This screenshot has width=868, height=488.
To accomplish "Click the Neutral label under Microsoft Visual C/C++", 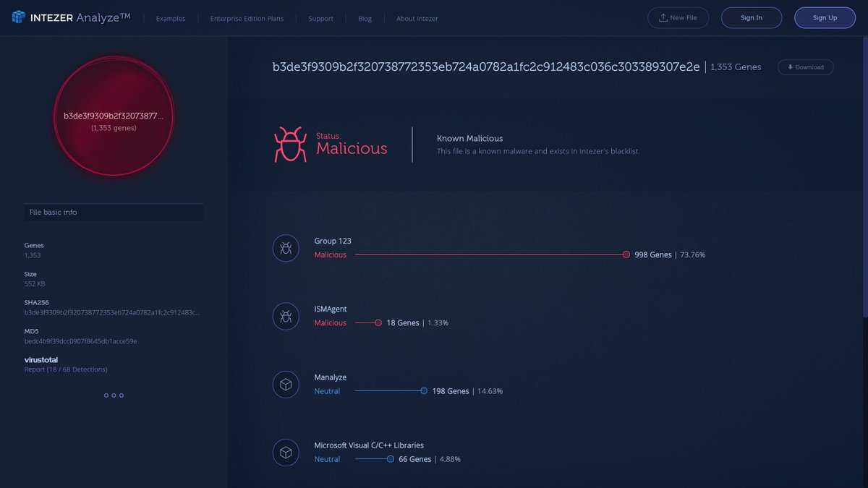I will 327,459.
